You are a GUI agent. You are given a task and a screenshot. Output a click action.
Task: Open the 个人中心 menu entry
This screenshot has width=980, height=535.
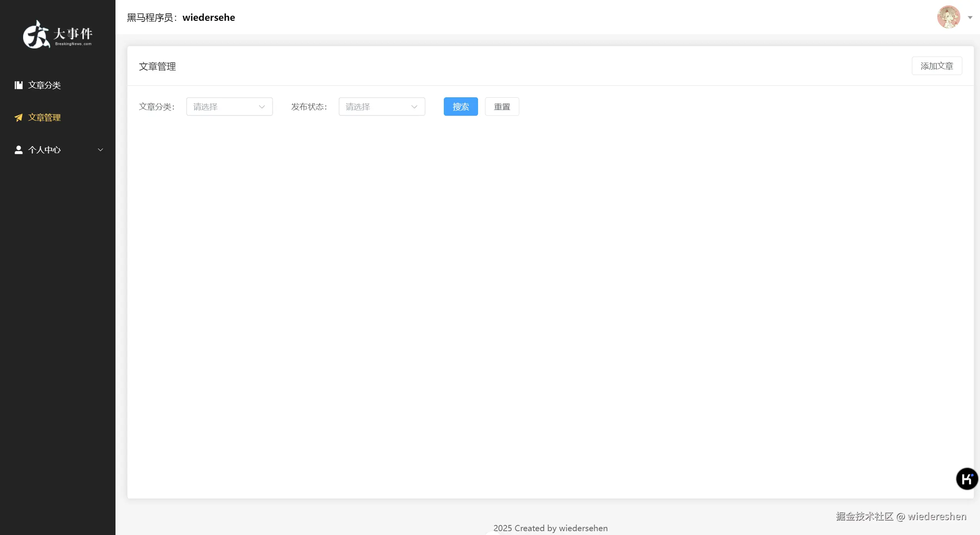point(44,150)
